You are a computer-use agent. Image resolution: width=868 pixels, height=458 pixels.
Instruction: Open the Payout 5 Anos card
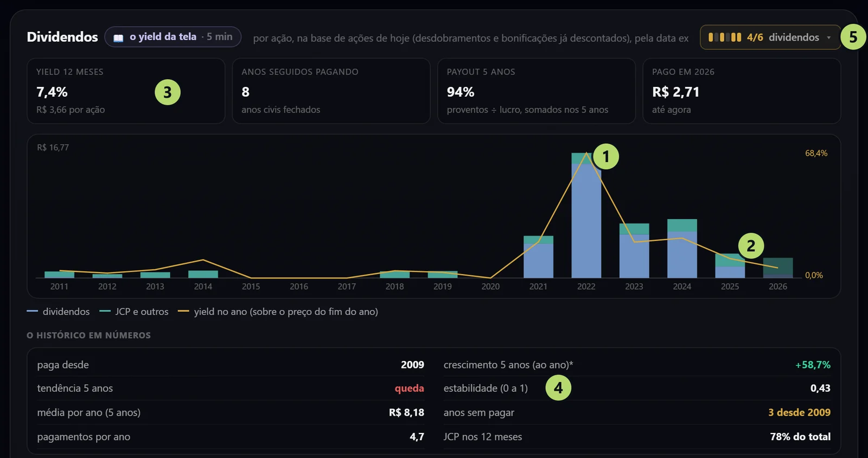click(537, 91)
